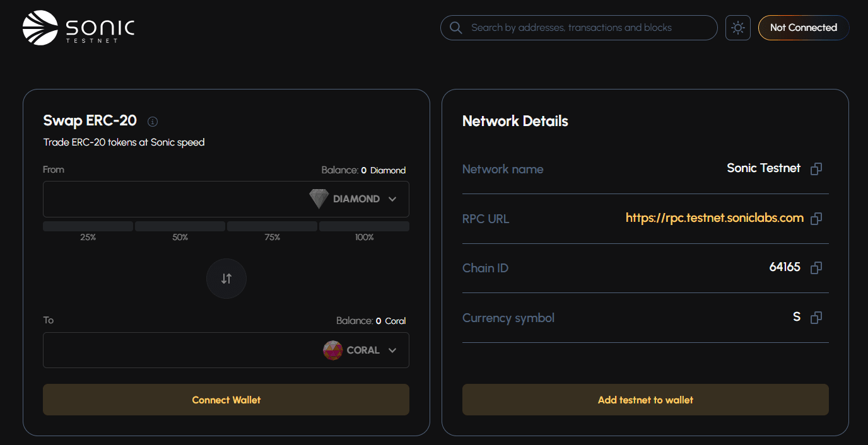Click the magnifier search icon
This screenshot has height=445, width=868.
pos(455,28)
